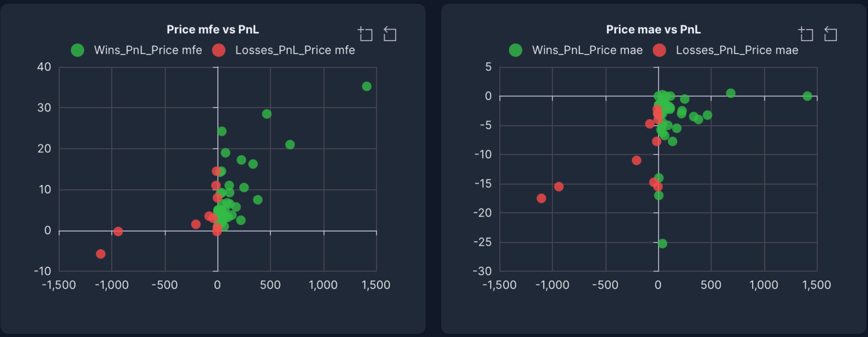Select leftmost red loss point in mfe chart
Screen dimensions: 868x337
point(100,254)
